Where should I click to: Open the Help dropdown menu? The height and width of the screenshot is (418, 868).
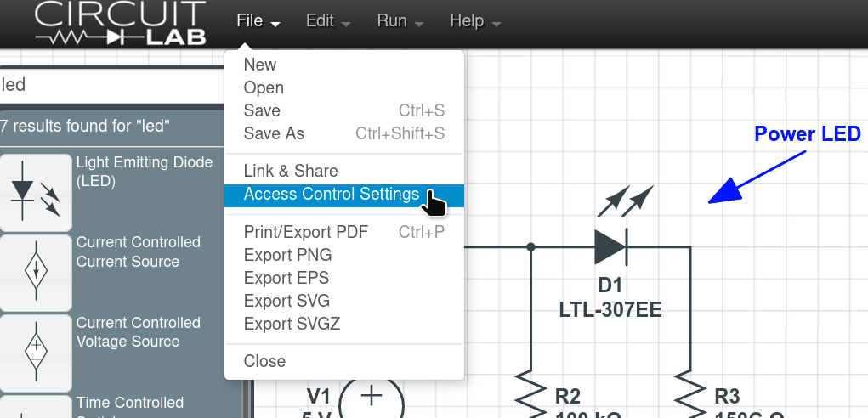pos(474,21)
